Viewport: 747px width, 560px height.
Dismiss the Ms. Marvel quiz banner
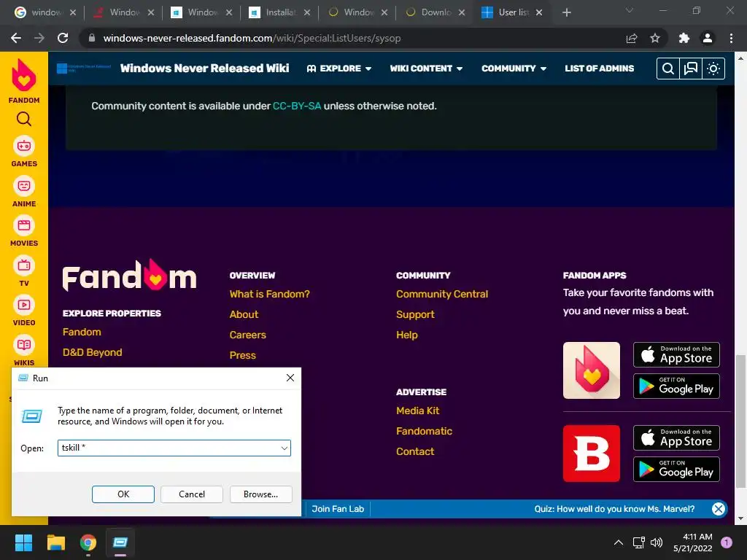coord(719,508)
